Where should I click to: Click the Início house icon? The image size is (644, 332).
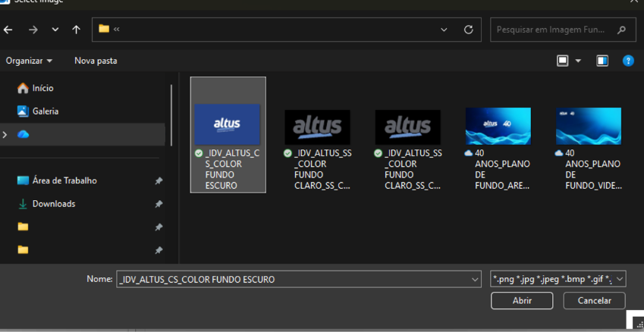[23, 88]
